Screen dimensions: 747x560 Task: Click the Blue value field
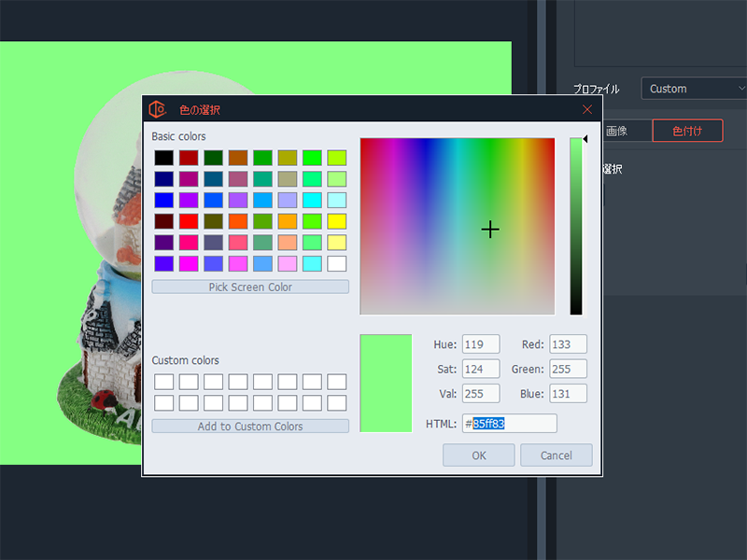tap(568, 393)
